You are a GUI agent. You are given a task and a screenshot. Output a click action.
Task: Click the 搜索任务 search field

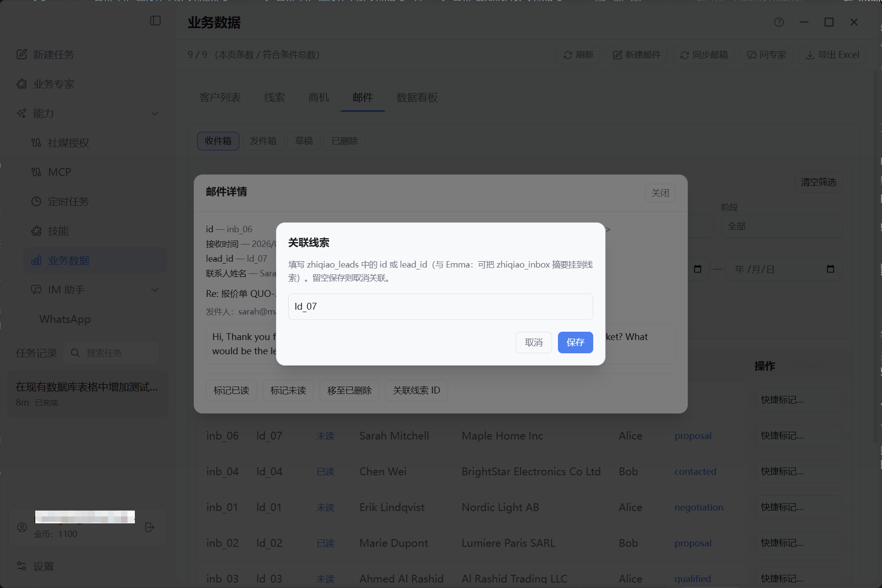click(x=111, y=353)
